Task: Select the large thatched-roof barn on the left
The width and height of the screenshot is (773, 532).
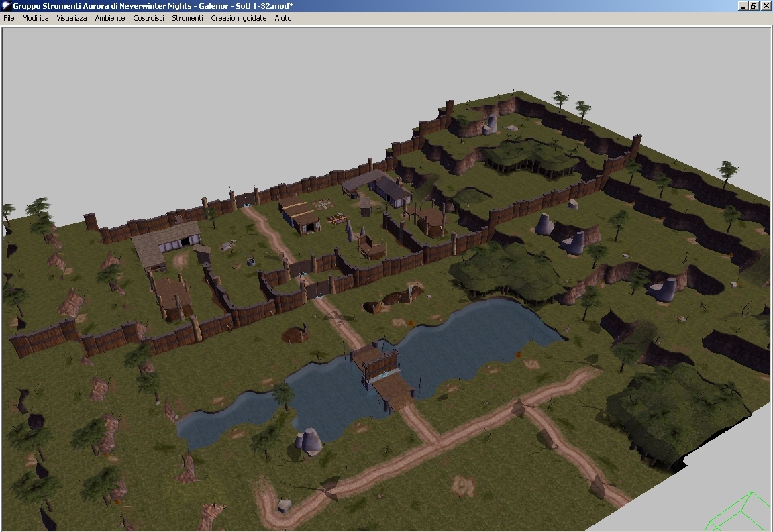Action: click(166, 240)
